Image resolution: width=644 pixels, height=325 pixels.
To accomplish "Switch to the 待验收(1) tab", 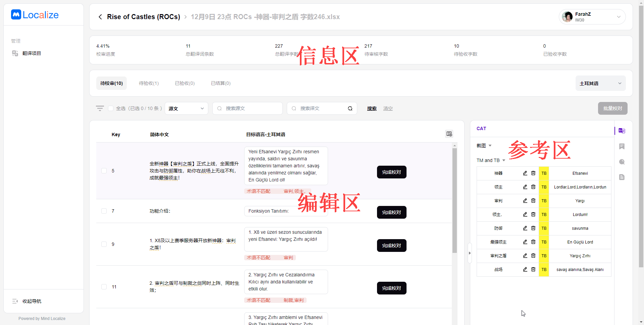I will (x=149, y=83).
